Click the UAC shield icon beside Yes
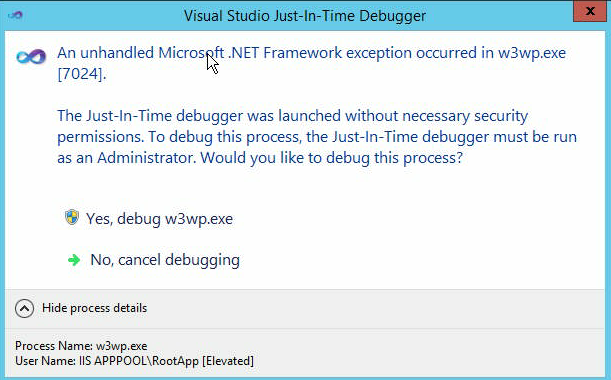611x380 pixels. click(72, 217)
